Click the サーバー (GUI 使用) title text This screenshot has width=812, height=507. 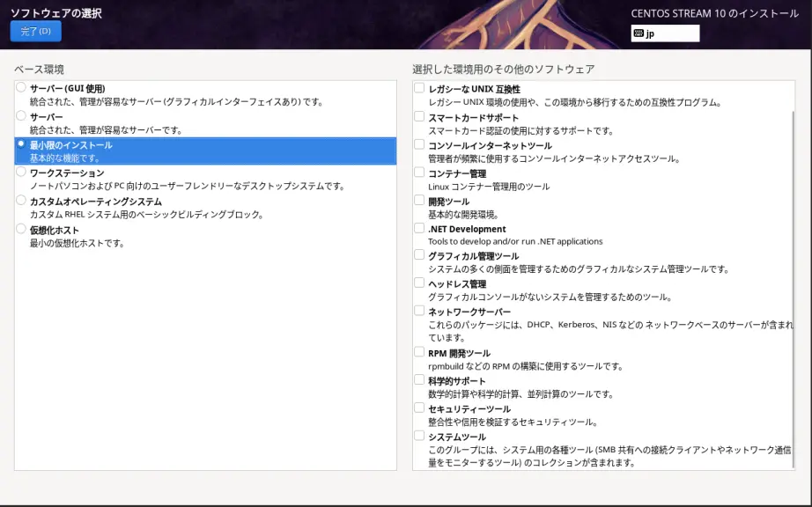[x=67, y=89]
